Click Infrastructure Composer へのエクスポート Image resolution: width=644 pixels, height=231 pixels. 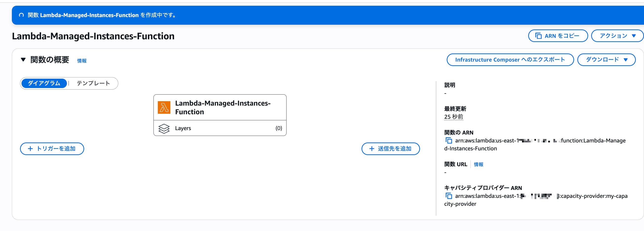coord(510,60)
